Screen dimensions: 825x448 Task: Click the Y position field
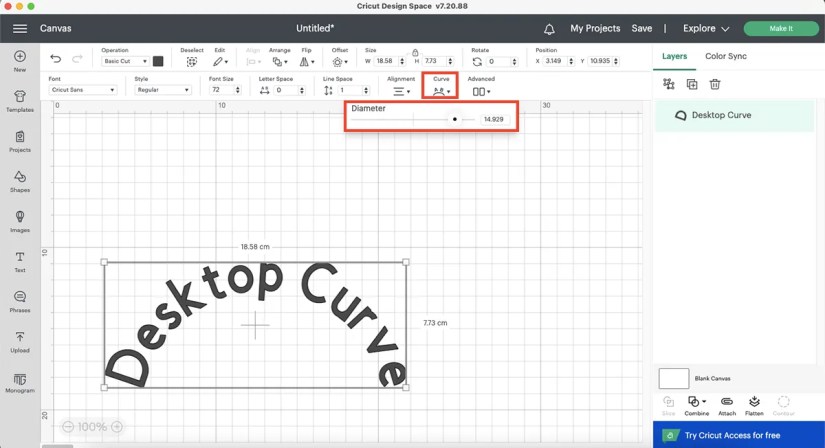600,61
